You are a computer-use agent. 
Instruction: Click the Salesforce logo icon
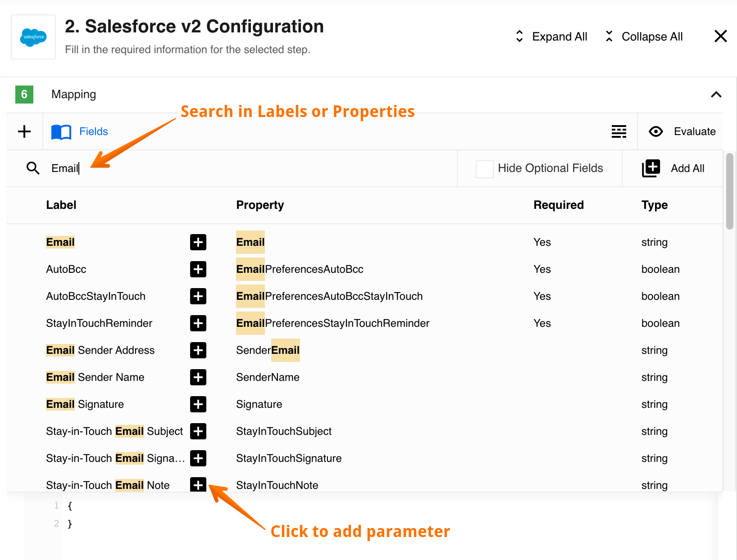click(x=33, y=37)
